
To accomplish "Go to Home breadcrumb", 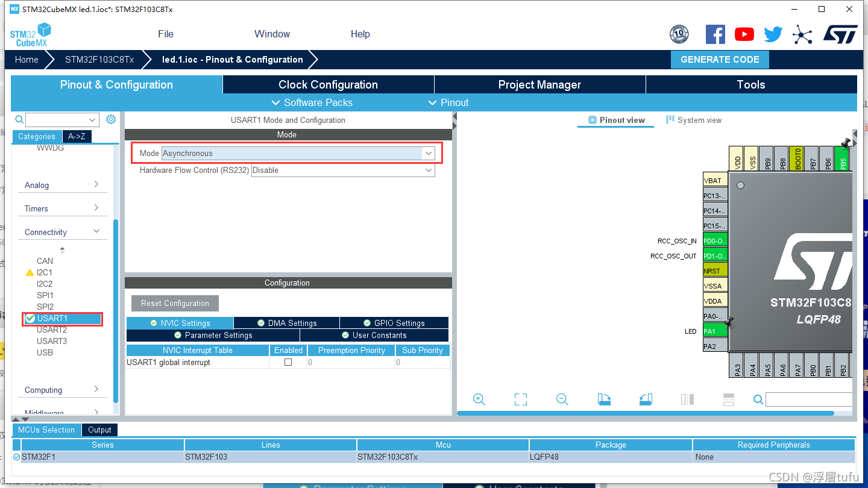I will coord(27,60).
